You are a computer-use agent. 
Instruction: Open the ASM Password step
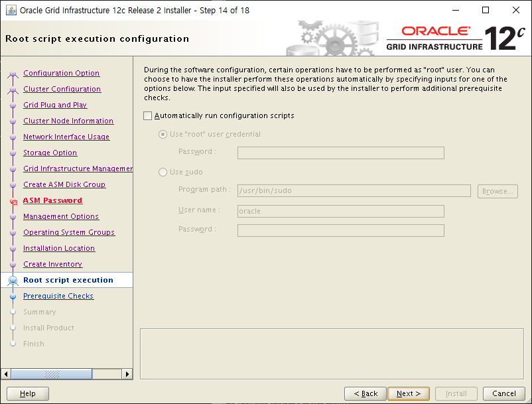coord(52,200)
